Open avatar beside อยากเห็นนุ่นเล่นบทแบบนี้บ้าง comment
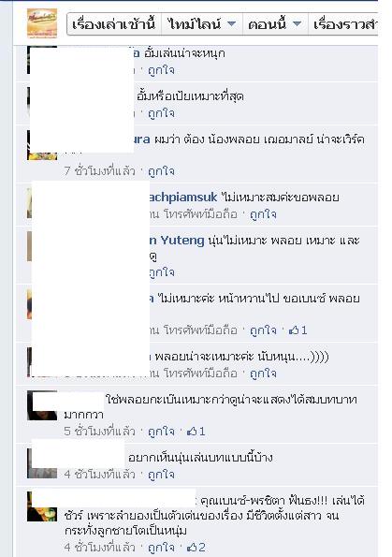 [x=42, y=463]
